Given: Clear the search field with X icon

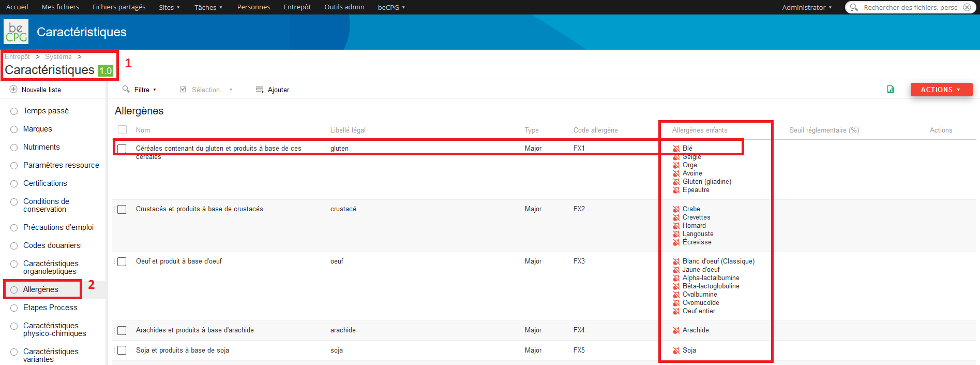Looking at the screenshot, I should tap(967, 7).
